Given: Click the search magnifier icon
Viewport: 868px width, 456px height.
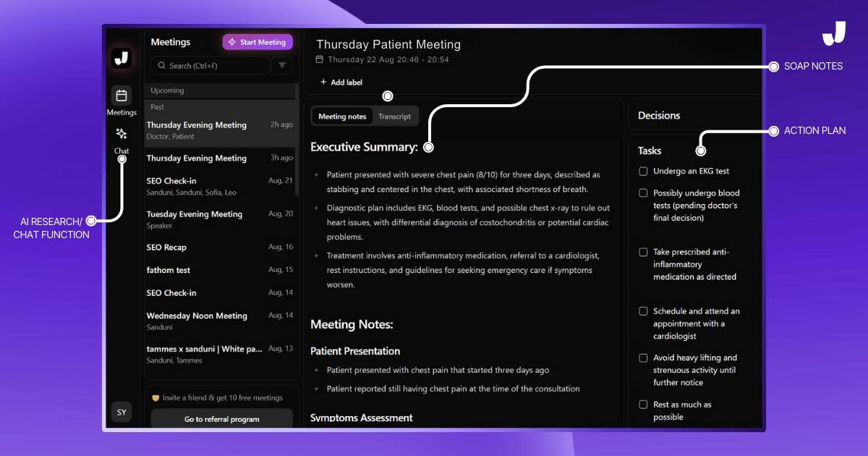Looking at the screenshot, I should point(161,66).
